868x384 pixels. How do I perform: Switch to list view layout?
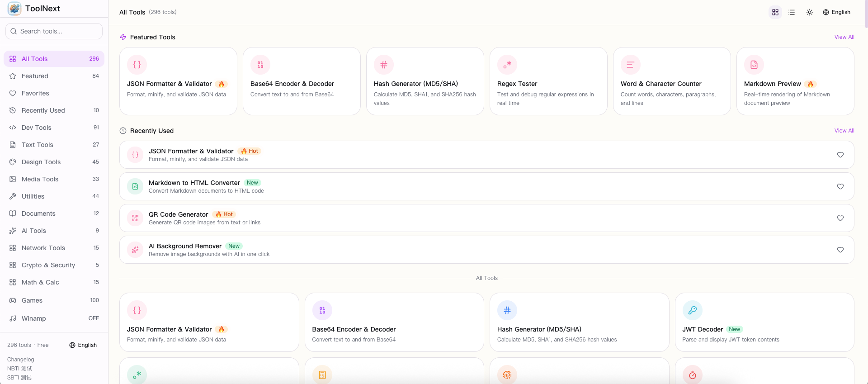point(792,12)
